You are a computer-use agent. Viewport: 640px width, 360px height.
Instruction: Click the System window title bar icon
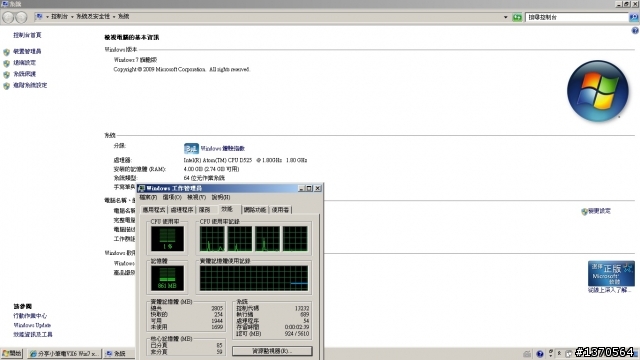(5, 4)
